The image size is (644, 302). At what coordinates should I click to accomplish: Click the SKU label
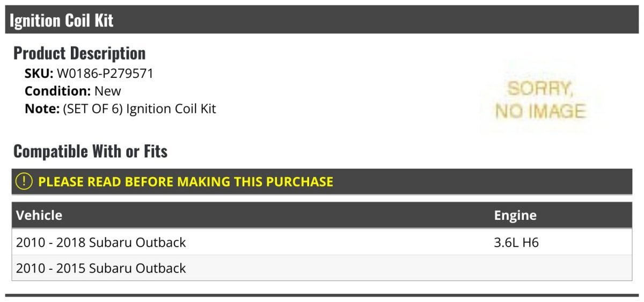tap(39, 74)
